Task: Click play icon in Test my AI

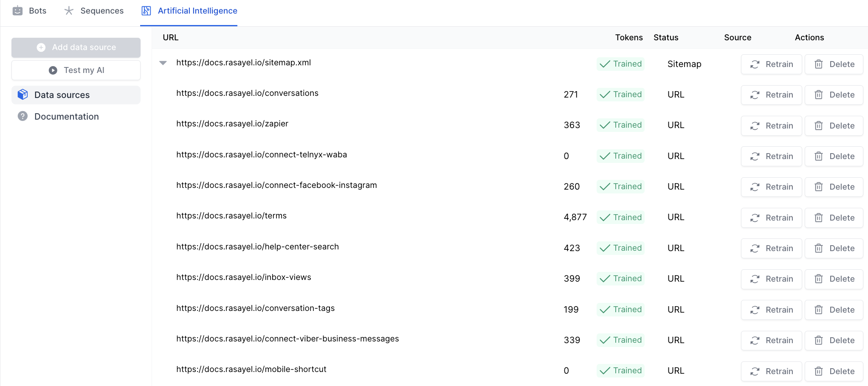Action: (53, 70)
